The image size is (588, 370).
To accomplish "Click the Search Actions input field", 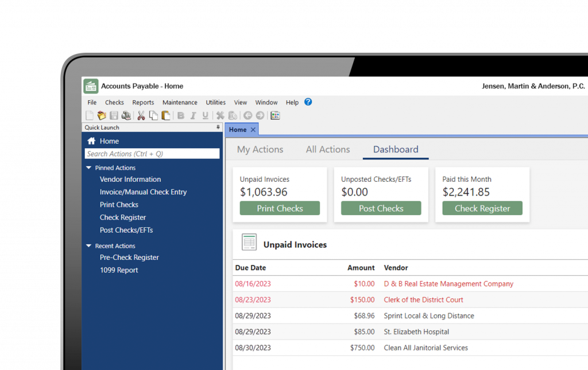I will [152, 153].
